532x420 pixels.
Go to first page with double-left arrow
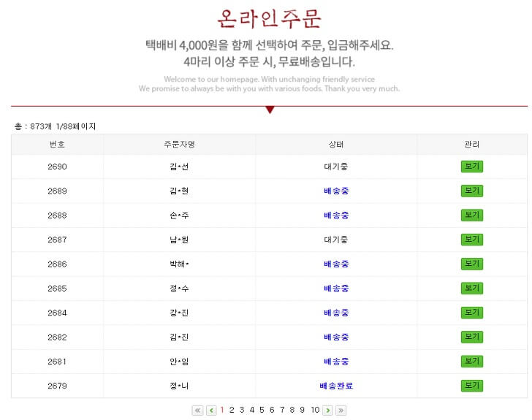[197, 411]
